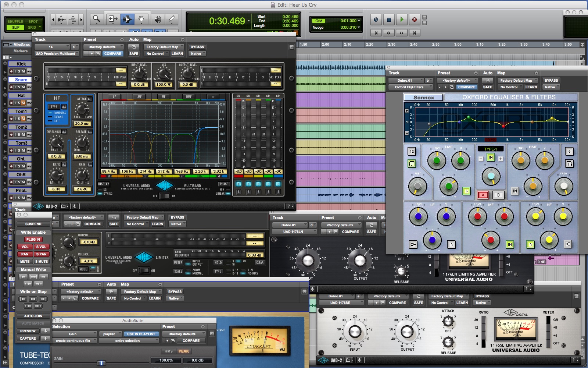Click AudioSuite GAIN slider handle
The width and height of the screenshot is (588, 368).
coord(101,363)
